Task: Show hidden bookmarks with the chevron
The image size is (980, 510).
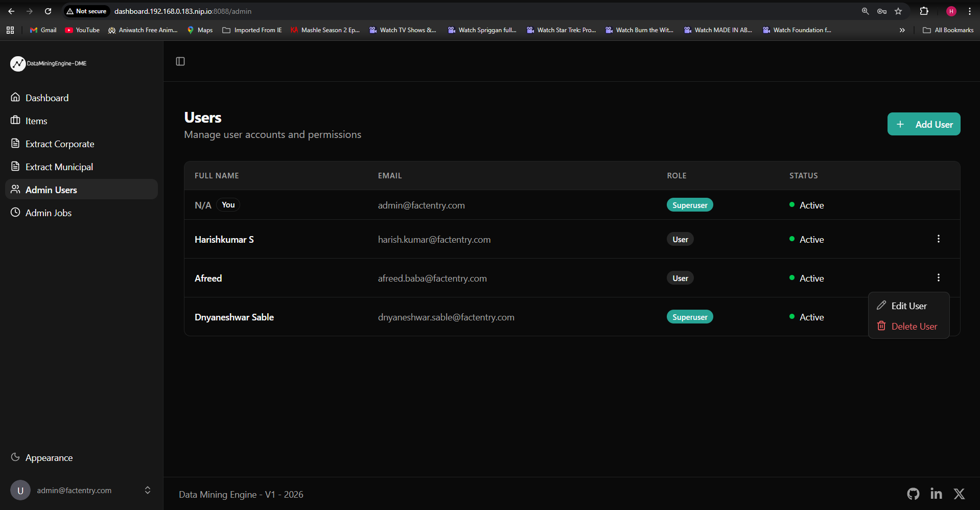Action: [x=902, y=30]
